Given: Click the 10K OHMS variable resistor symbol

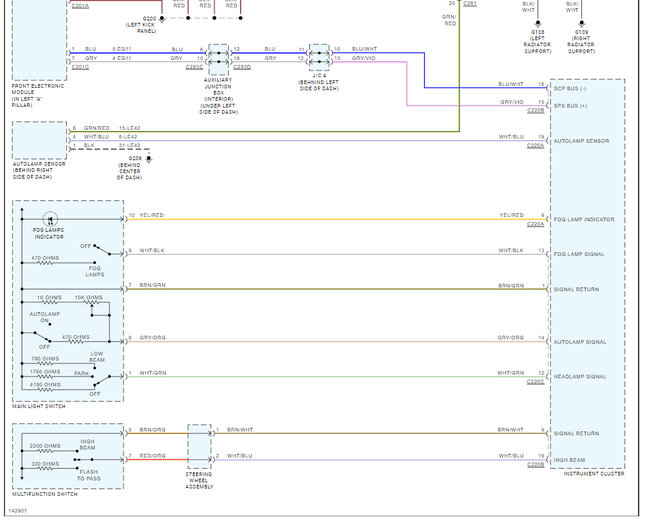Looking at the screenshot, I should coord(91,303).
